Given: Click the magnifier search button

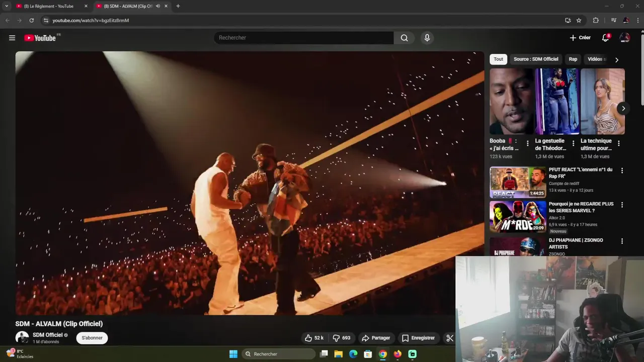Looking at the screenshot, I should pyautogui.click(x=404, y=38).
